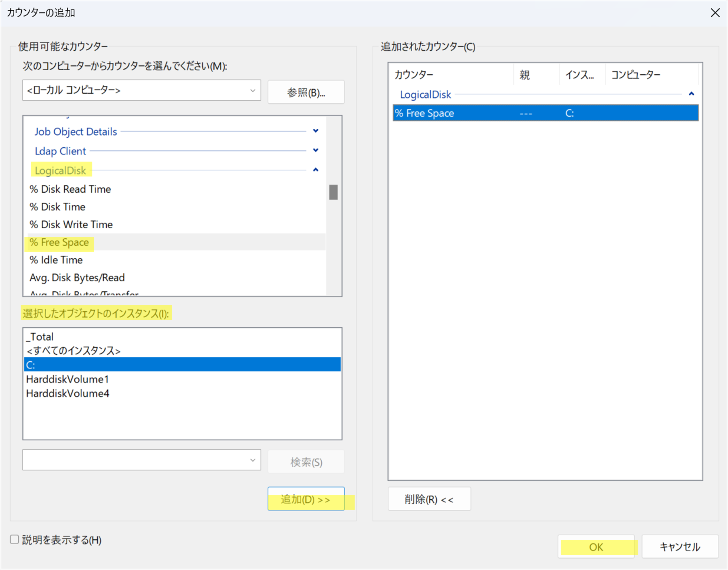Click the counter list scrollbar thumb
The height and width of the screenshot is (570, 728).
[333, 192]
